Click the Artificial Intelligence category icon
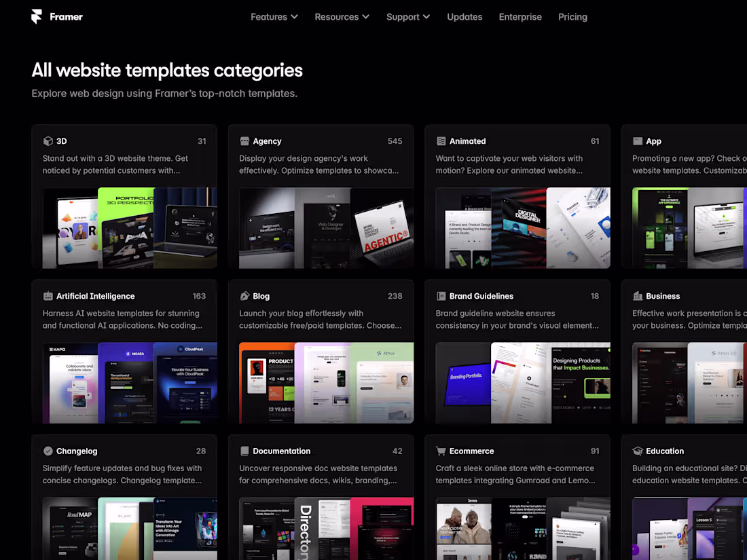The width and height of the screenshot is (747, 560). pos(47,295)
